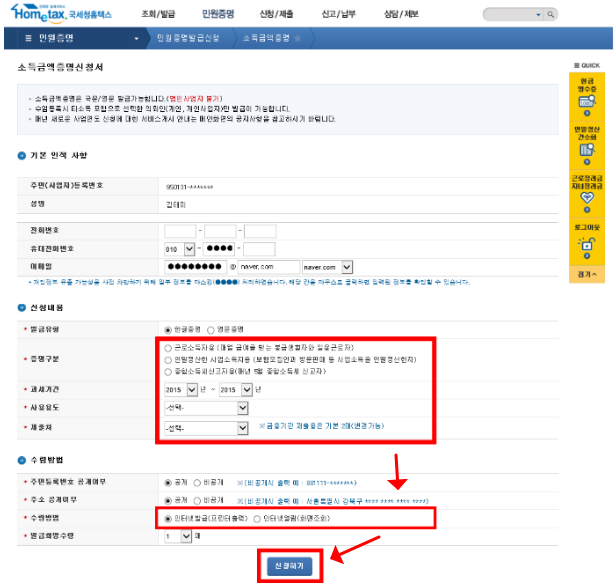
Task: Click the Hometax logo
Action: (x=61, y=13)
